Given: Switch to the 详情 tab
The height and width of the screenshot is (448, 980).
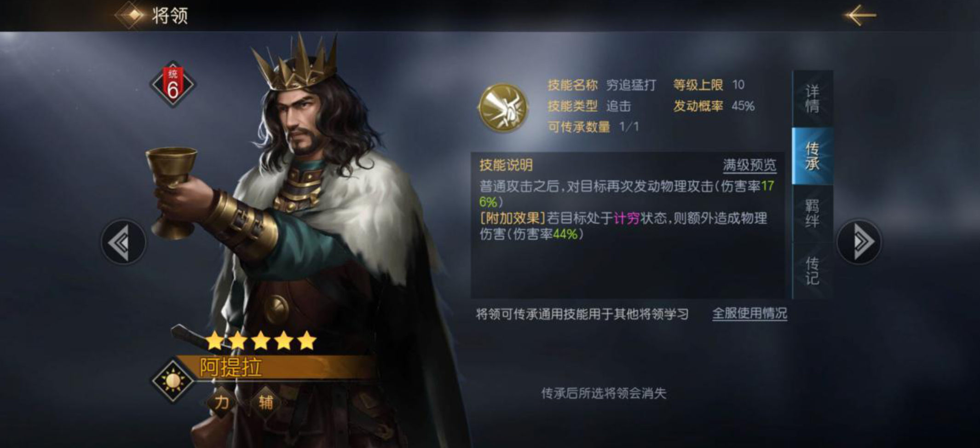Looking at the screenshot, I should (x=812, y=99).
